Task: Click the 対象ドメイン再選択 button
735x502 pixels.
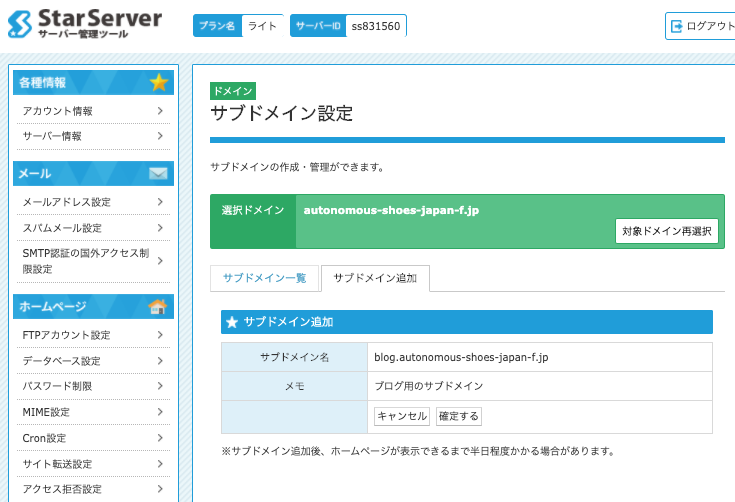Action: point(666,231)
